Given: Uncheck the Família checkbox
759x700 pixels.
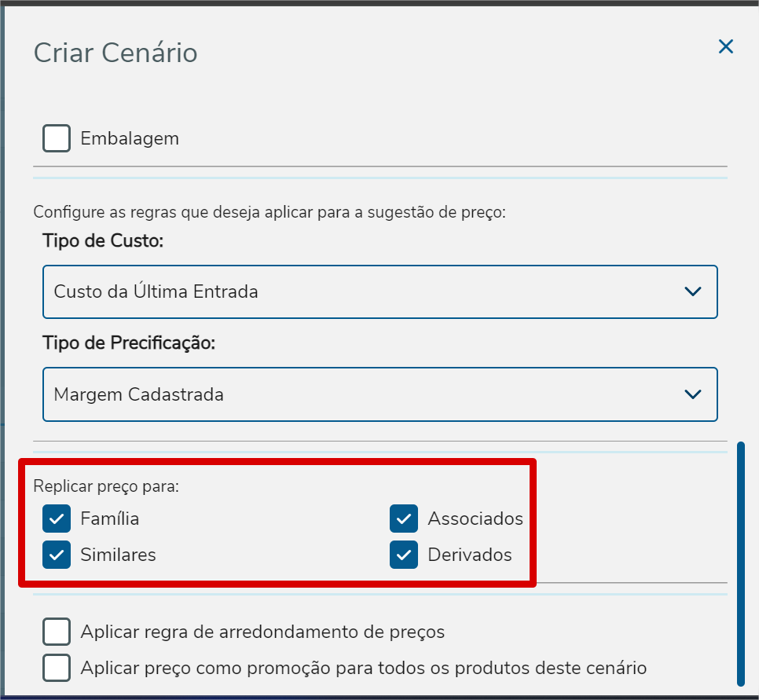Looking at the screenshot, I should pos(57,519).
